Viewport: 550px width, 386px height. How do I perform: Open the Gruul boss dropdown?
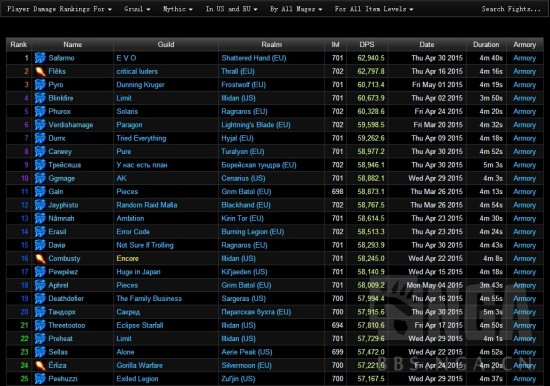(137, 9)
